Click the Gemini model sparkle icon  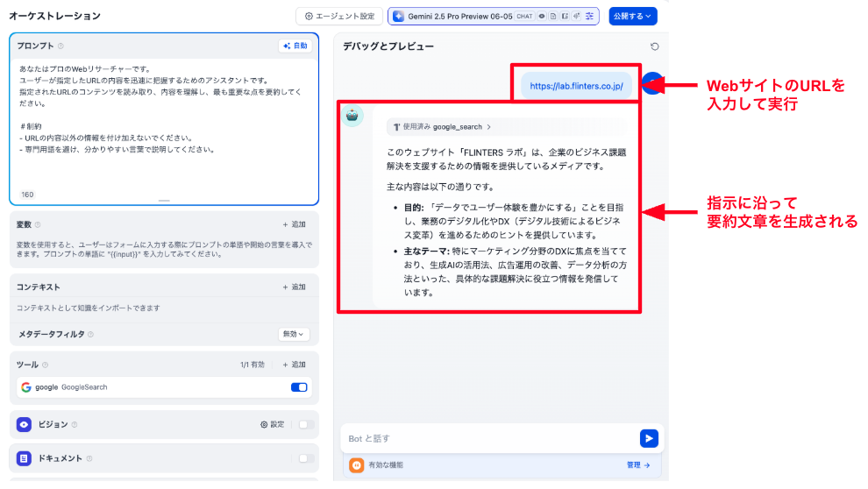[398, 17]
